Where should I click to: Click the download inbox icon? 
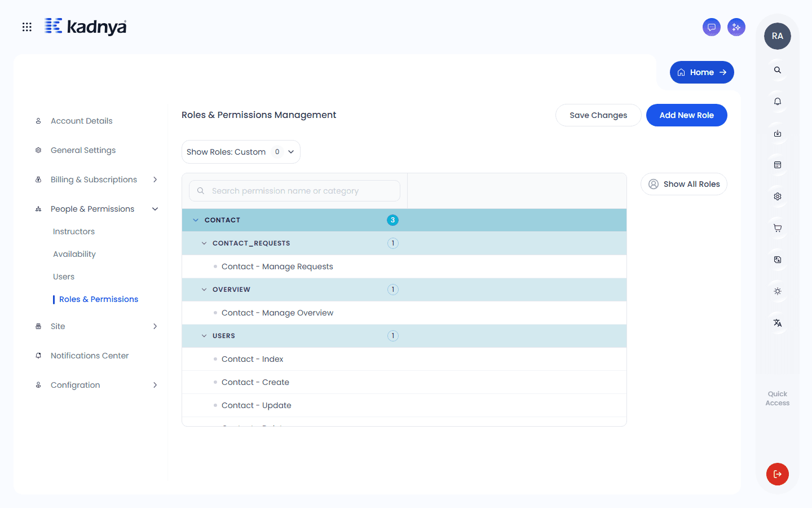[778, 133]
